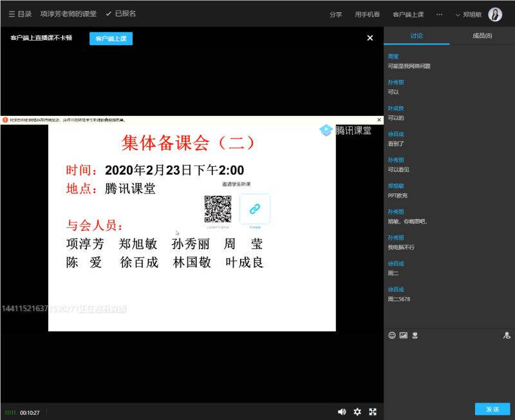
Task: Dismiss the client promotion banner
Action: click(370, 38)
